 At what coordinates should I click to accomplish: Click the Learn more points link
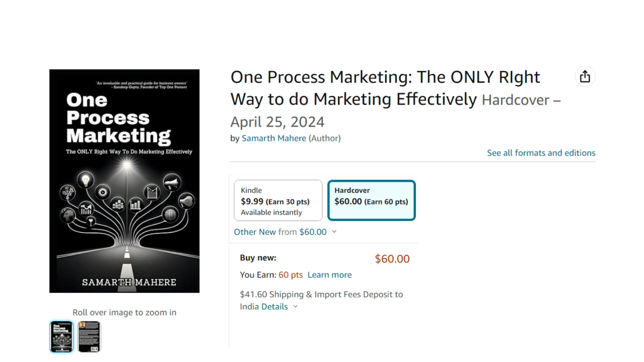[329, 275]
